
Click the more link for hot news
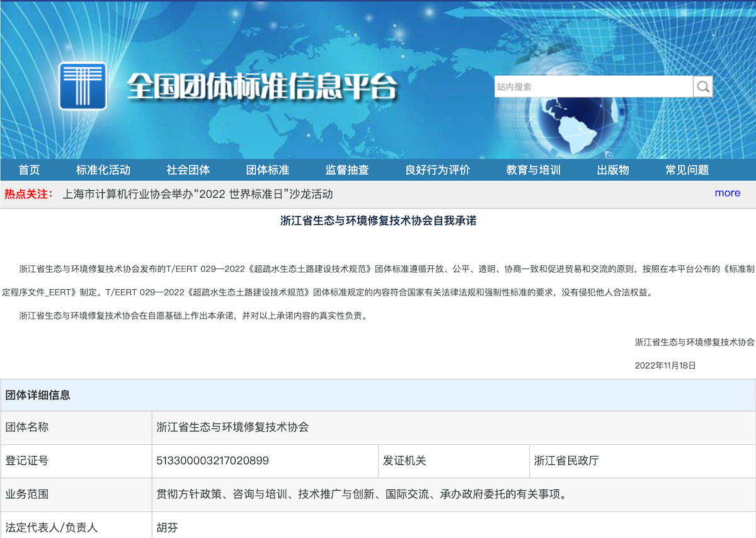point(728,193)
